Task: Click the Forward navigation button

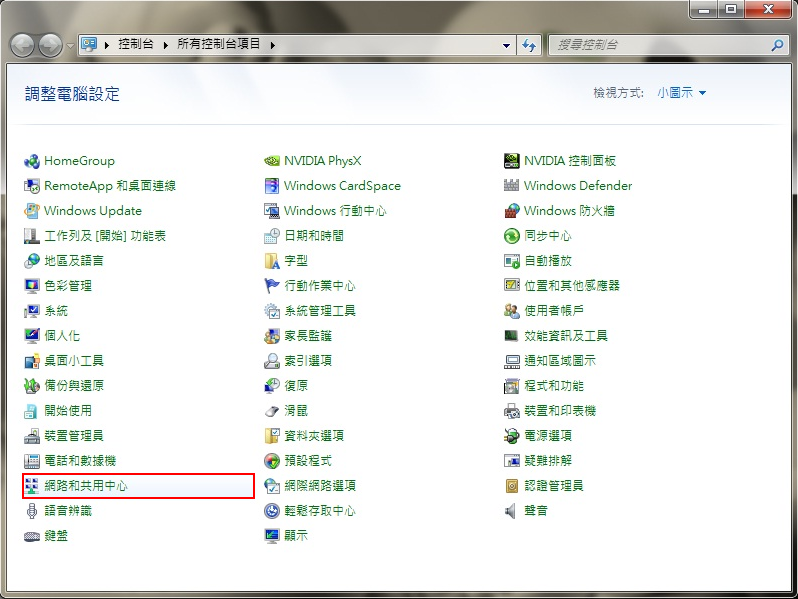Action: (x=50, y=46)
